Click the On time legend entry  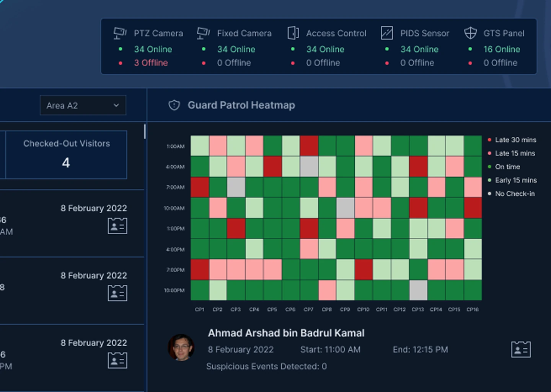click(x=504, y=167)
